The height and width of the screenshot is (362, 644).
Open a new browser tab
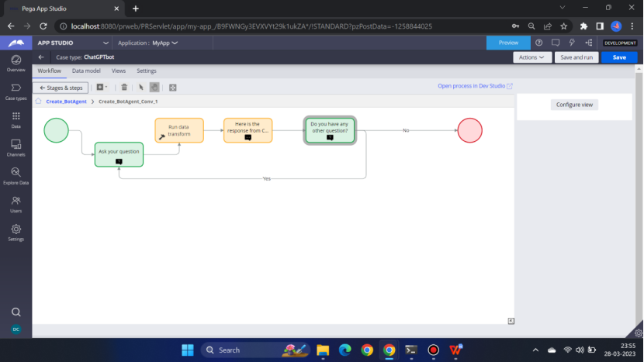click(x=136, y=9)
